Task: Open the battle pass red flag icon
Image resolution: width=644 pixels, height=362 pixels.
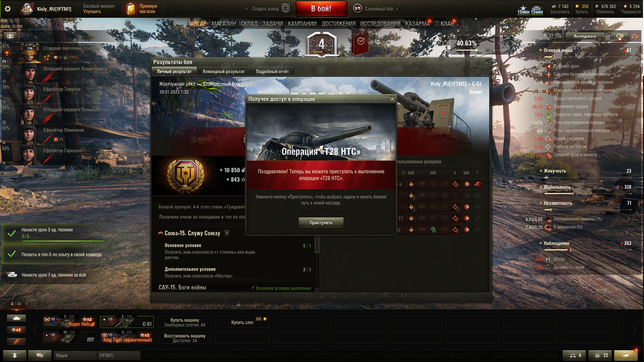Action: click(x=361, y=43)
